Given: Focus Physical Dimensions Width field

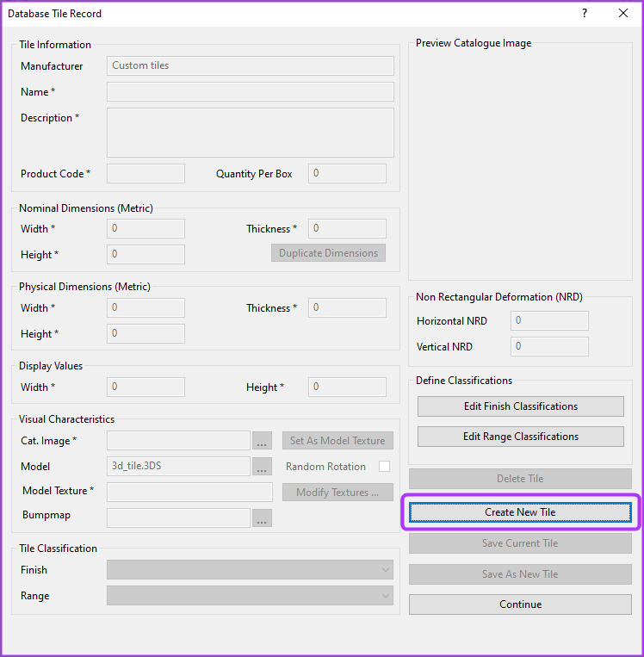Looking at the screenshot, I should [146, 308].
